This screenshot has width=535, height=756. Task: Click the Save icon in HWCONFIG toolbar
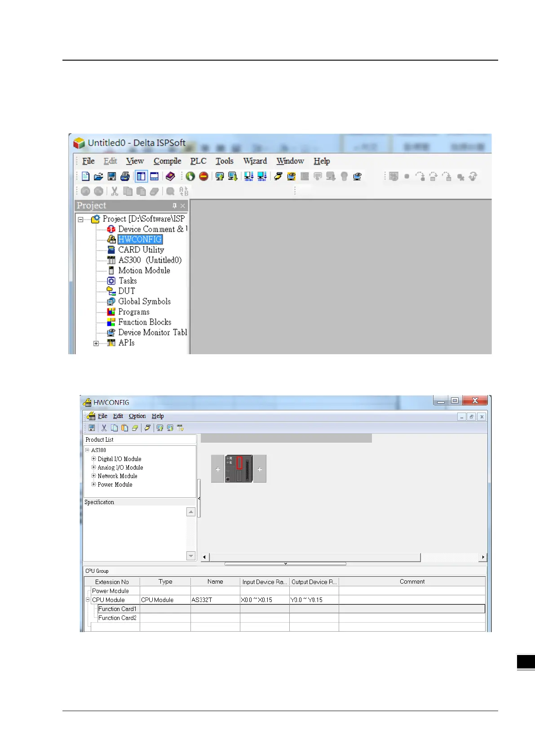92,428
